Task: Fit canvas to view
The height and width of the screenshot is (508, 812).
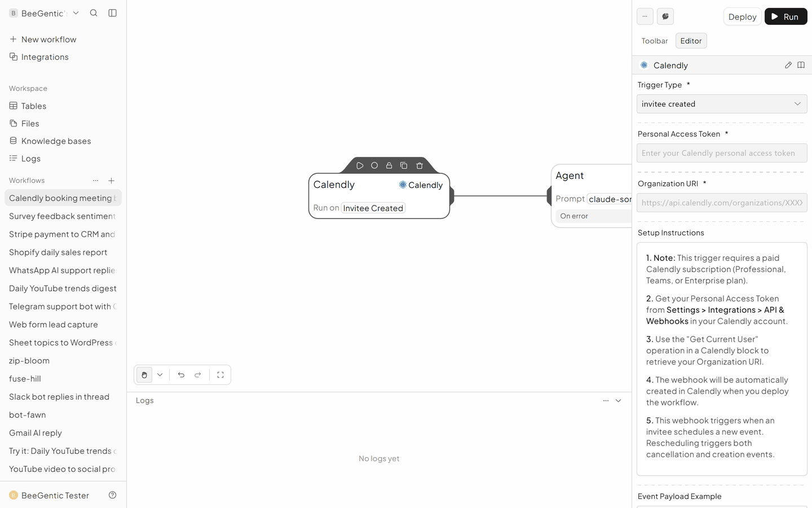Action: coord(220,375)
